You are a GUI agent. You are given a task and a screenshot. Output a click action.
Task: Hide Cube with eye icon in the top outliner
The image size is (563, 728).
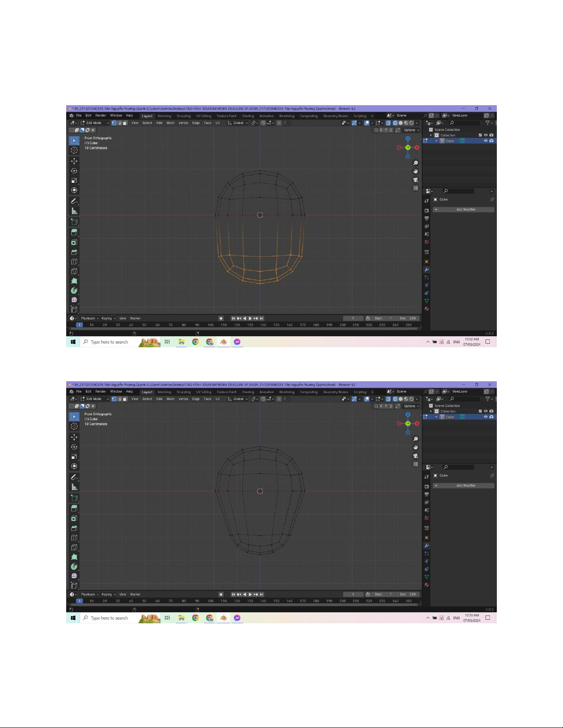[485, 141]
